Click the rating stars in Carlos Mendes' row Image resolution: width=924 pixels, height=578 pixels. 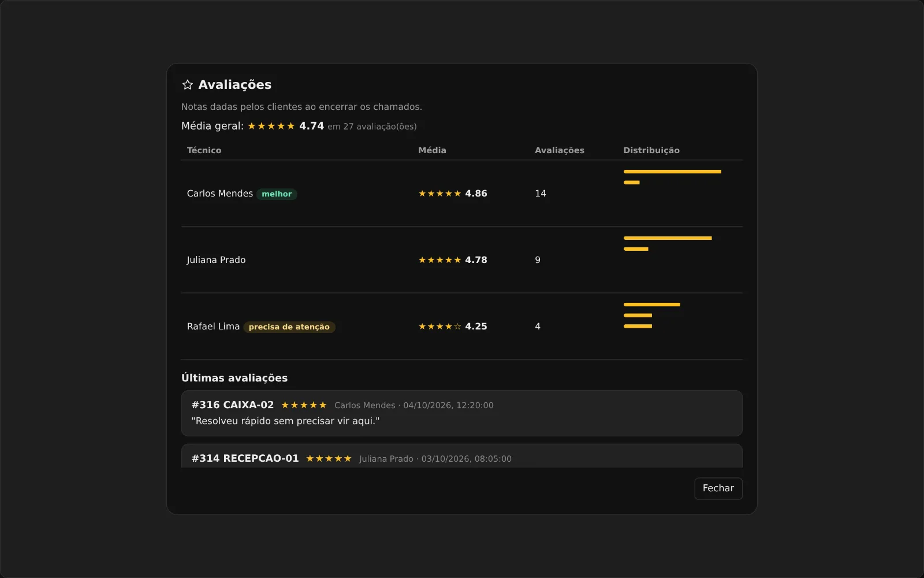[440, 194]
